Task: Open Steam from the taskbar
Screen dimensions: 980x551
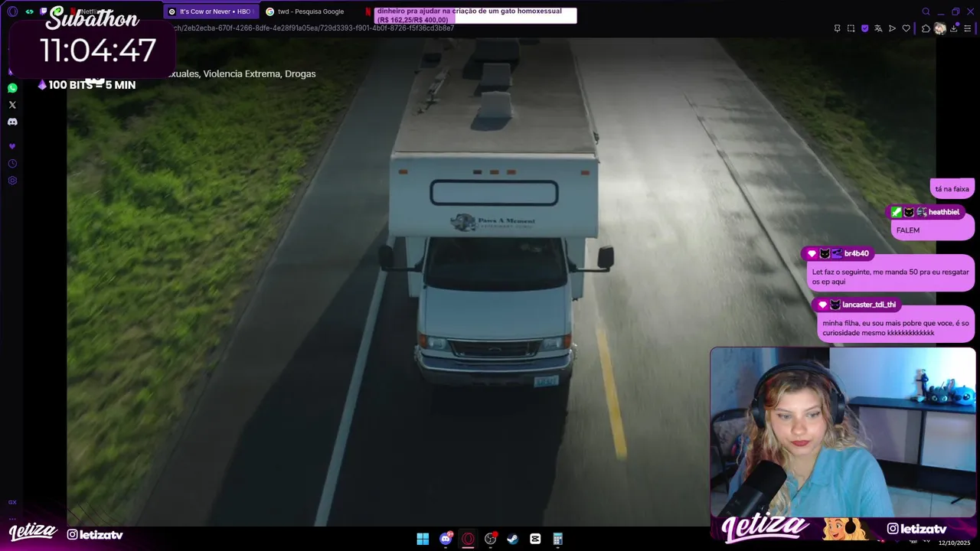Action: point(512,539)
